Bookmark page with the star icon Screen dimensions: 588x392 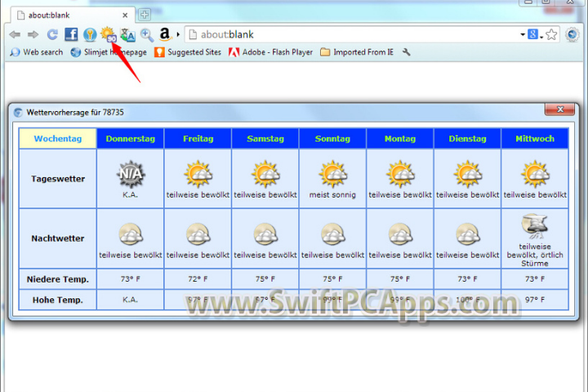tap(552, 34)
